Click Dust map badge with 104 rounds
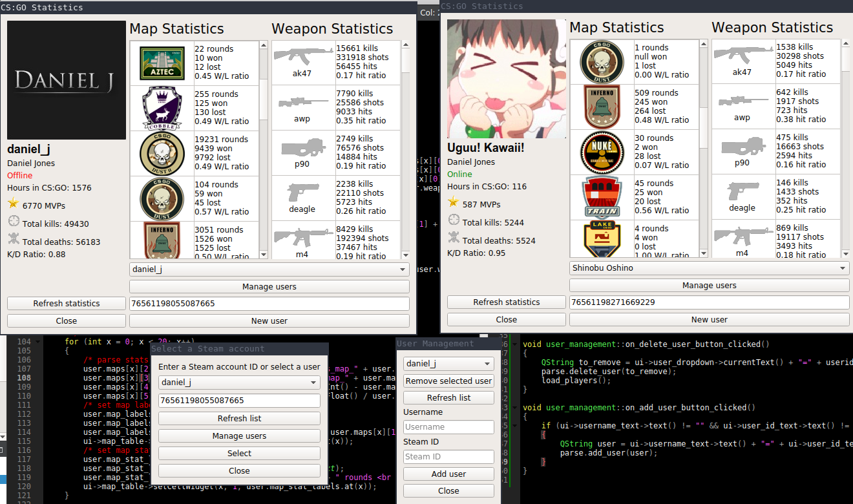This screenshot has height=504, width=853. coord(162,198)
